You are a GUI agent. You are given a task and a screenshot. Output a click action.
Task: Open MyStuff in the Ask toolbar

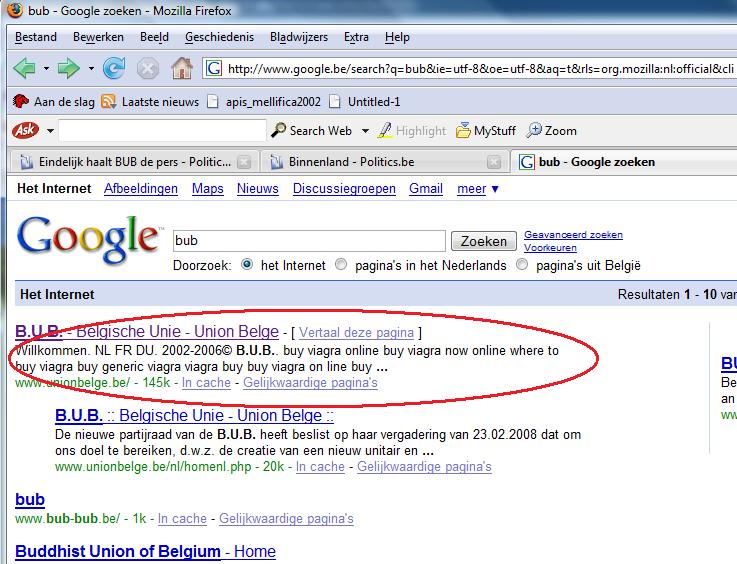pyautogui.click(x=486, y=130)
